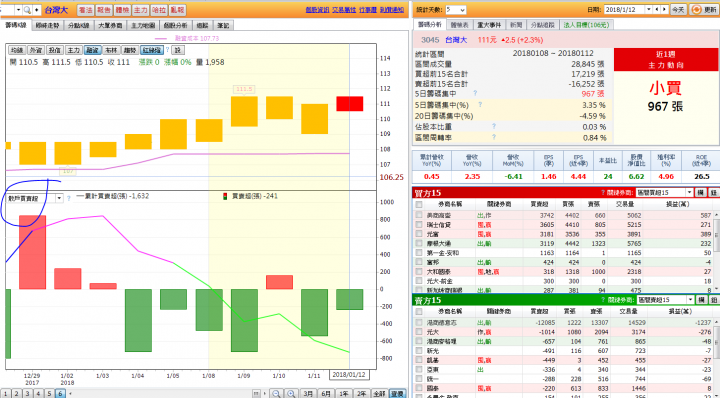Click the red 看法 button
Viewport: 720px width, 398px height.
click(85, 10)
